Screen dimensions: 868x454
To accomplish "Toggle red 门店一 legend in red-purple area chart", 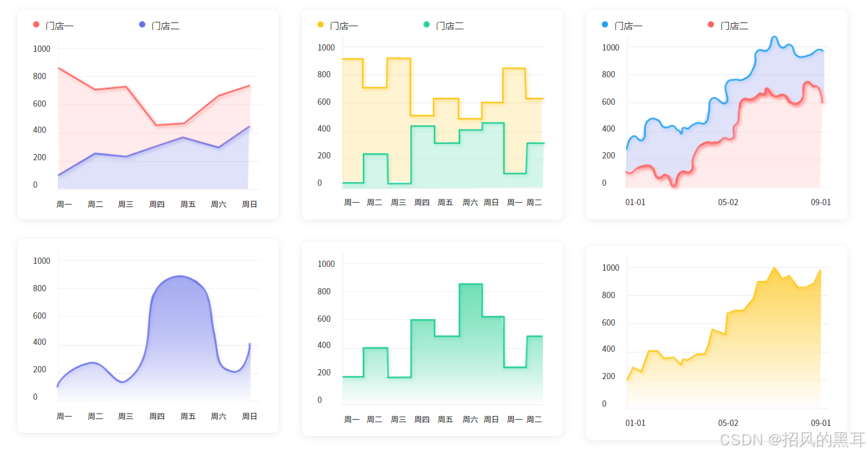I will pyautogui.click(x=54, y=26).
